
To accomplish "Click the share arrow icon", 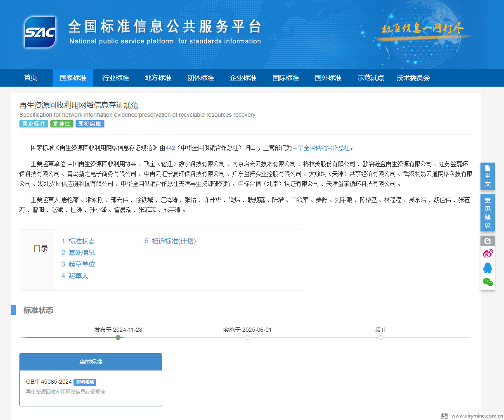I will (x=487, y=241).
